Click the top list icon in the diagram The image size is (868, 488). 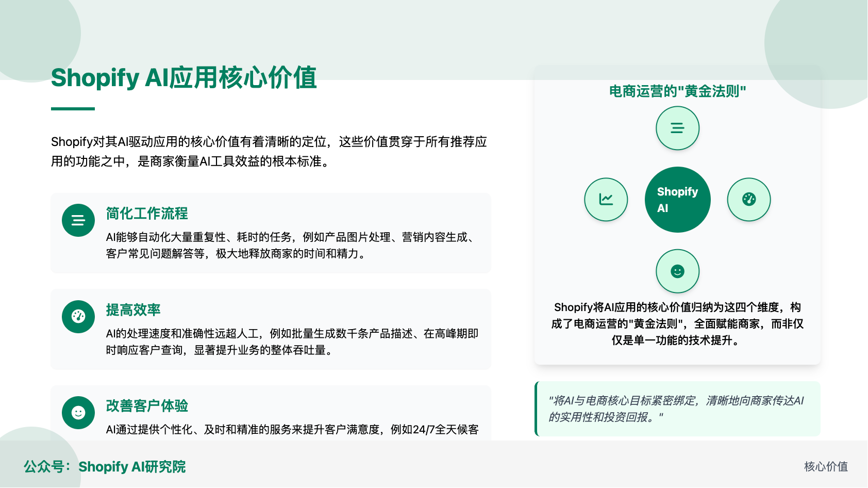tap(677, 128)
